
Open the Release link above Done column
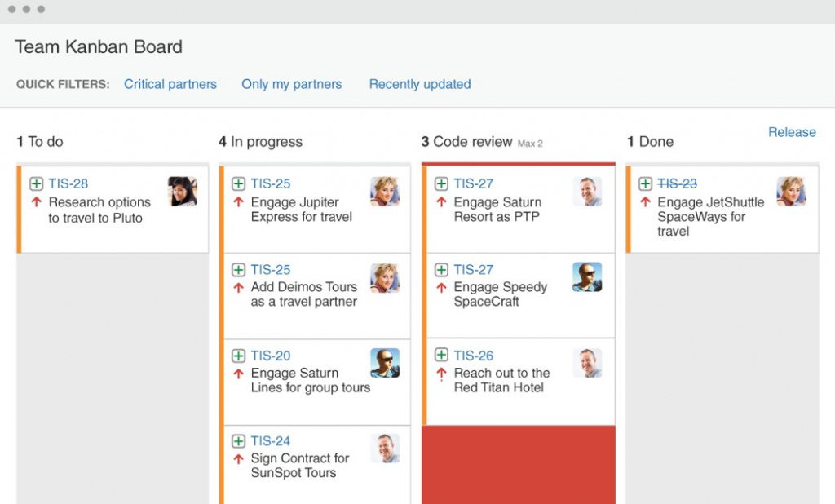pyautogui.click(x=792, y=132)
